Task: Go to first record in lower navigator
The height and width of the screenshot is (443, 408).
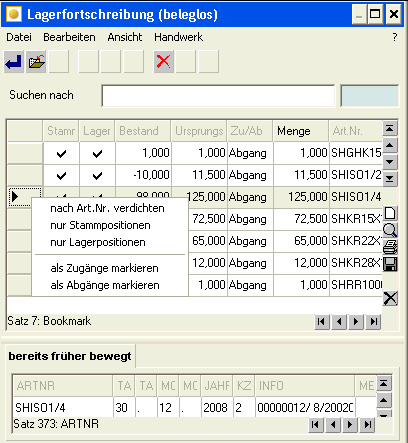Action: pyautogui.click(x=315, y=425)
